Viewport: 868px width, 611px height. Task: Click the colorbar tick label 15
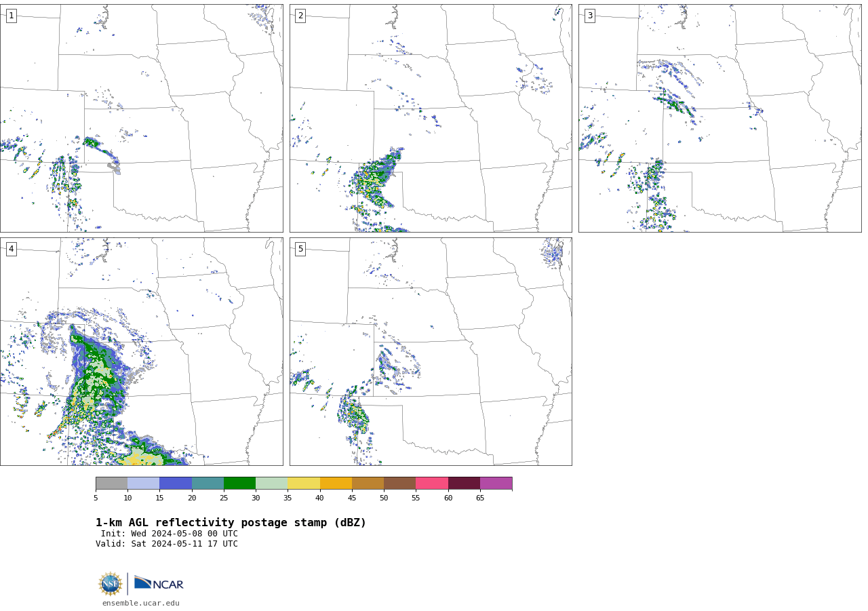[159, 498]
